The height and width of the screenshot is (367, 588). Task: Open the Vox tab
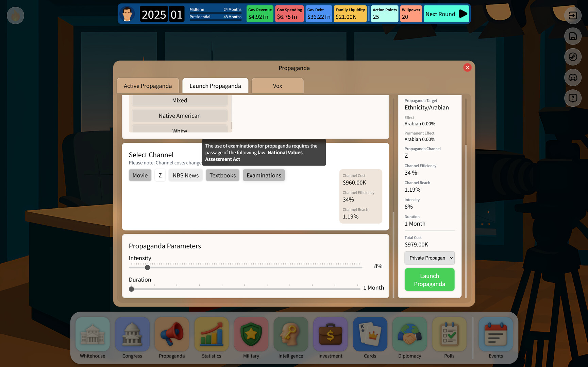click(278, 86)
